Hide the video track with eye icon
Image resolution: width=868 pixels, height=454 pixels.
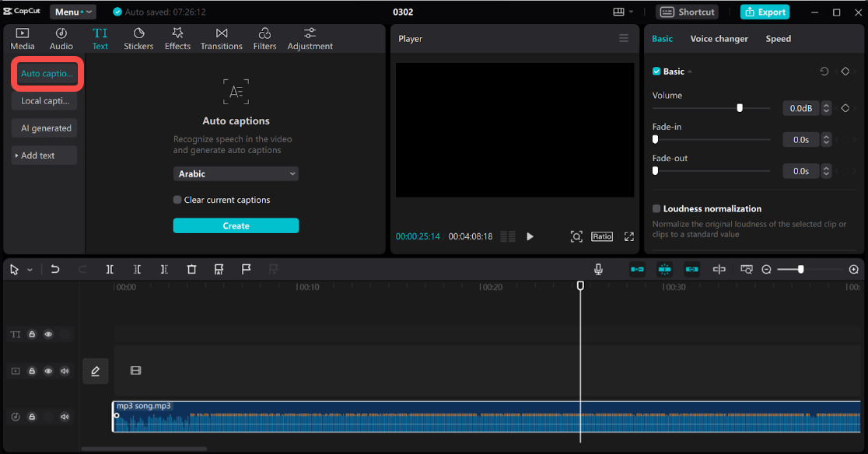[x=48, y=371]
